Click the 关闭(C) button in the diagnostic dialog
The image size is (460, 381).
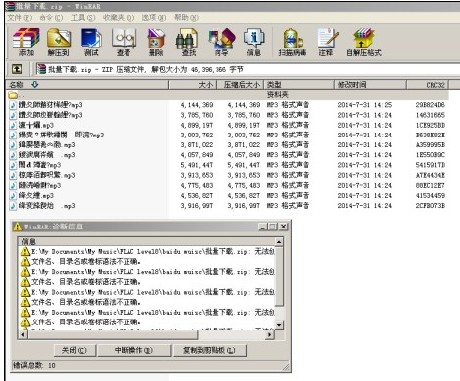point(75,350)
